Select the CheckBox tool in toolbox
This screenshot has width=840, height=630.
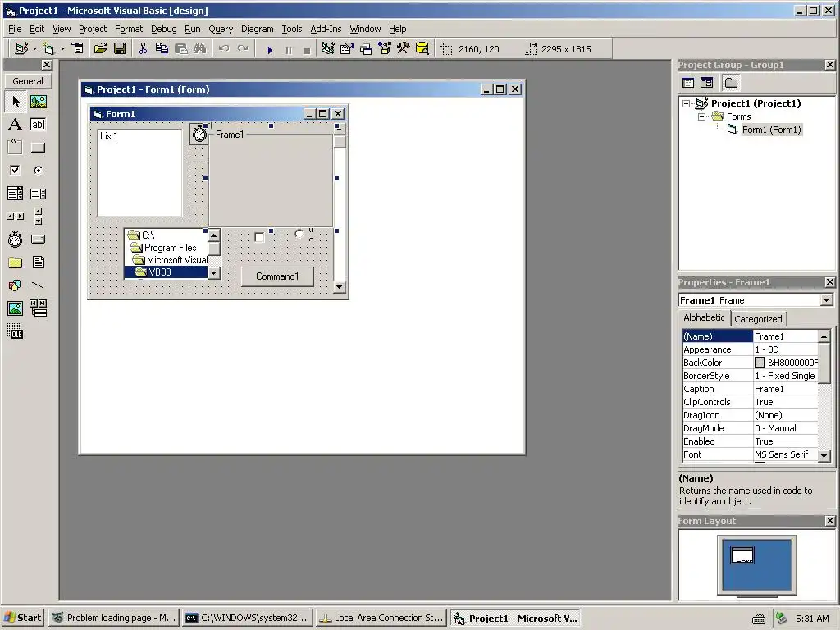[16, 171]
